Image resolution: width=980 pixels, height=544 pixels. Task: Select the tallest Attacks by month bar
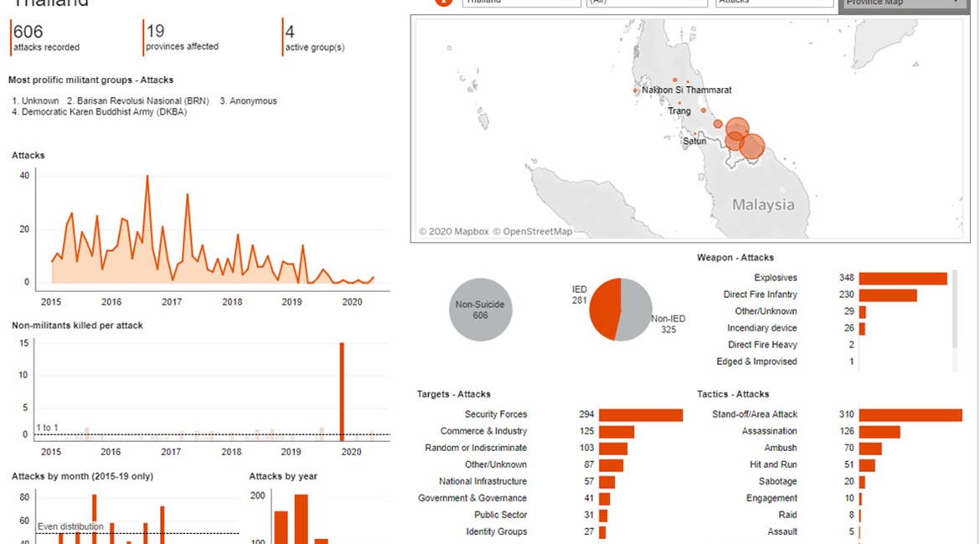pos(95,519)
